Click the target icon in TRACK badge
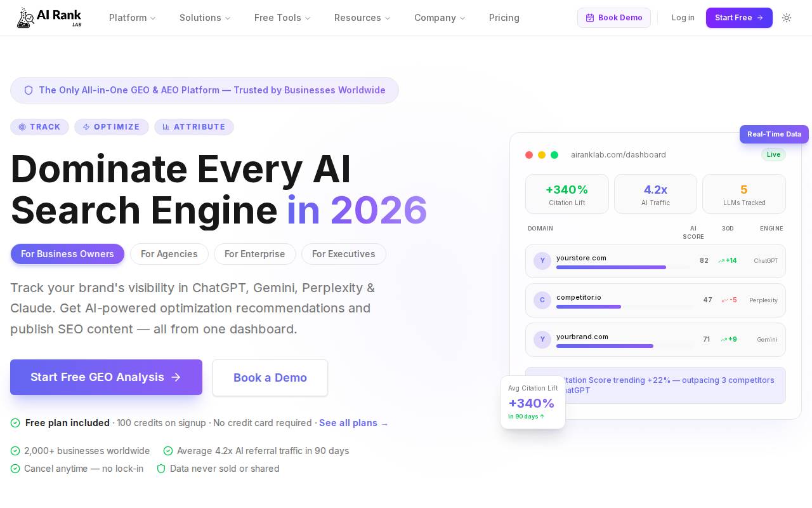Screen dimensions: 812x508 22,127
